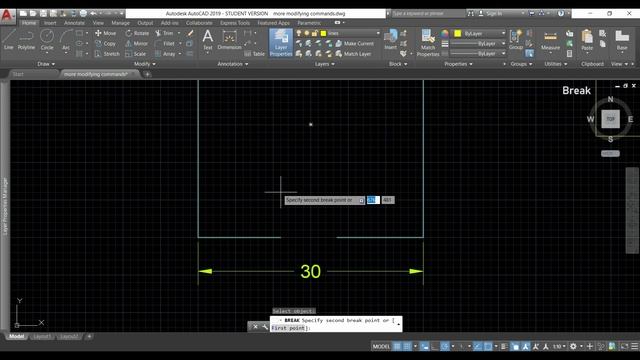Click the Paste clipboard button
The height and width of the screenshot is (360, 640).
[587, 41]
